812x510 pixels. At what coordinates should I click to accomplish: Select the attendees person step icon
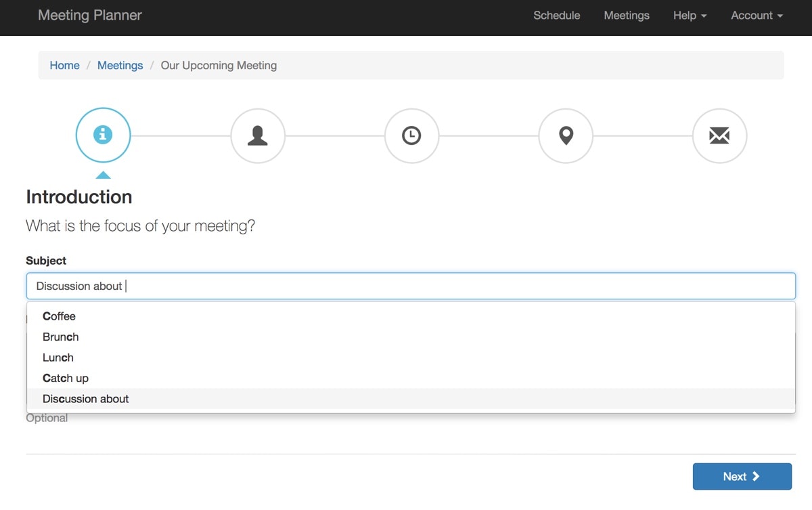(257, 135)
